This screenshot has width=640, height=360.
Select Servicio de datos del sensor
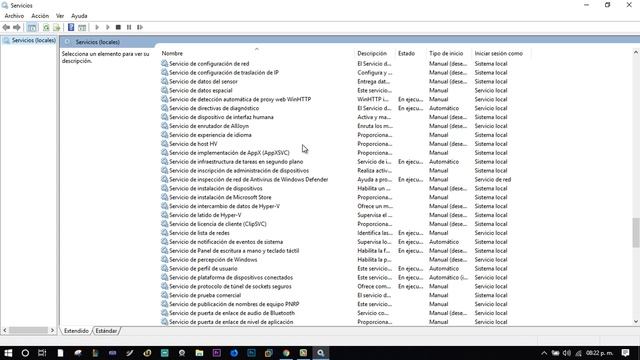click(203, 82)
